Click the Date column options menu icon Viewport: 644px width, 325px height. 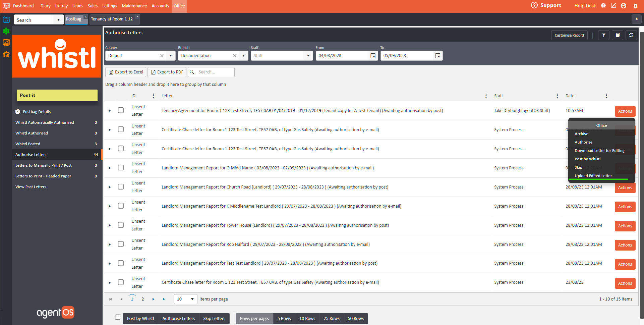tap(606, 96)
